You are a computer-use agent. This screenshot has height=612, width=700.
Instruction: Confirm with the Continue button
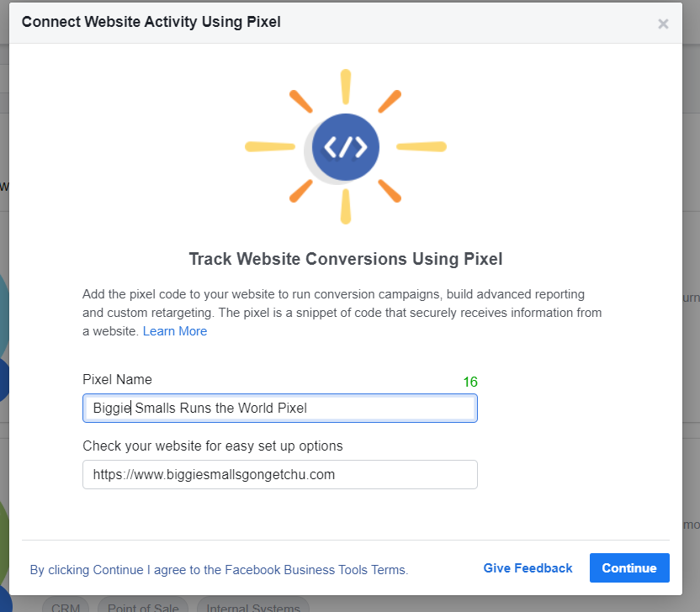(629, 567)
